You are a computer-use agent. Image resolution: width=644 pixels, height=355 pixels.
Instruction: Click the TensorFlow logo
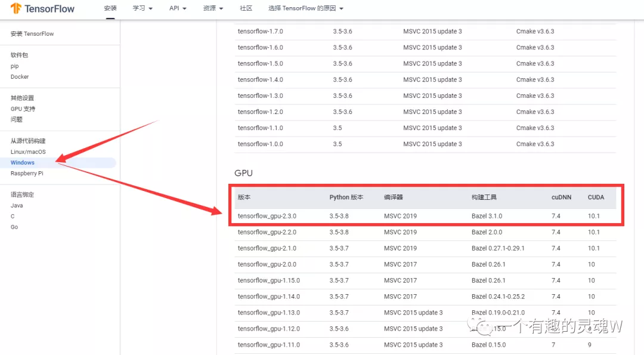[43, 8]
